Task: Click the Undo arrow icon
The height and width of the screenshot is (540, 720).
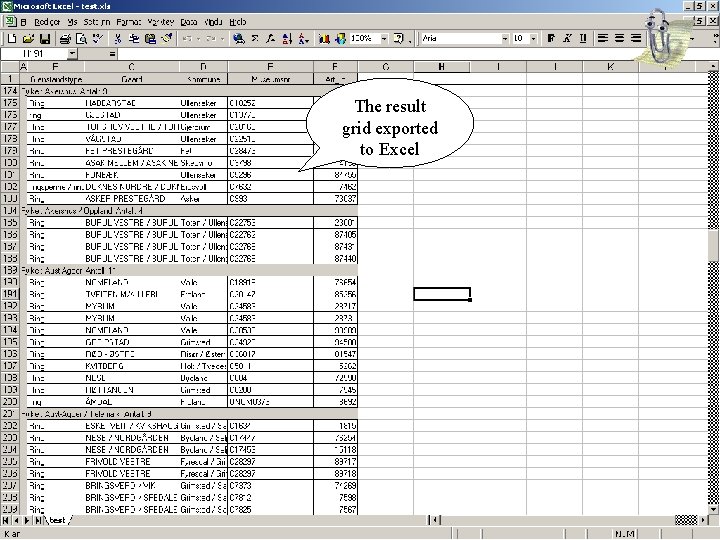Action: click(x=187, y=39)
